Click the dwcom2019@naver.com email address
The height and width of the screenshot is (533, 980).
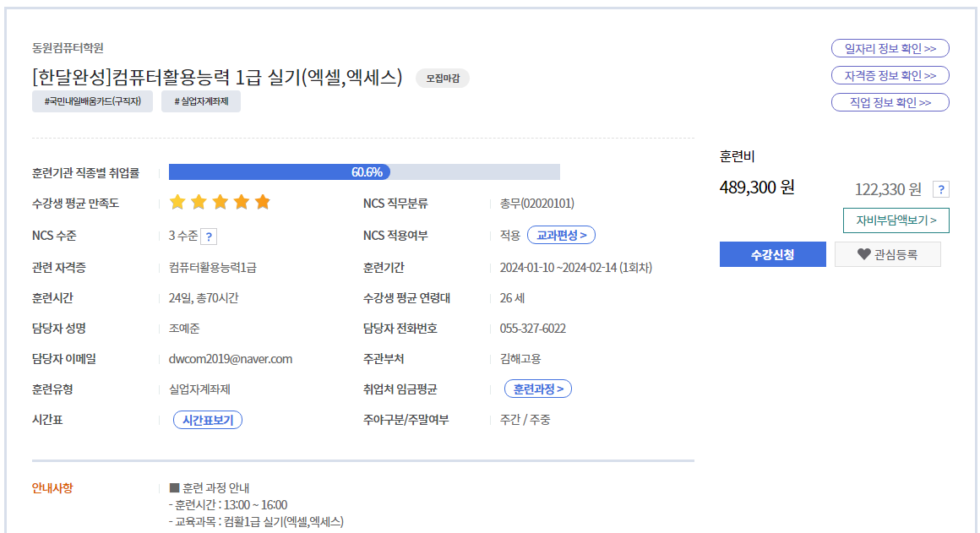(x=231, y=359)
